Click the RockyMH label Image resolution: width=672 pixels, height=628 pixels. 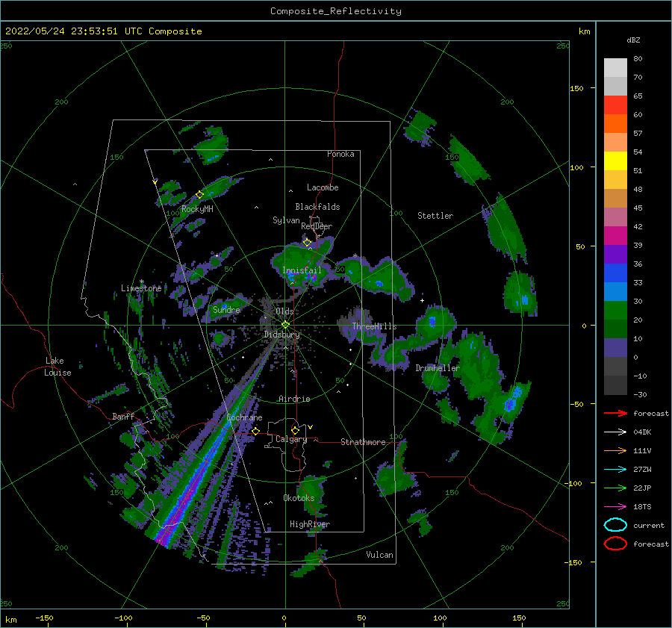tap(197, 209)
